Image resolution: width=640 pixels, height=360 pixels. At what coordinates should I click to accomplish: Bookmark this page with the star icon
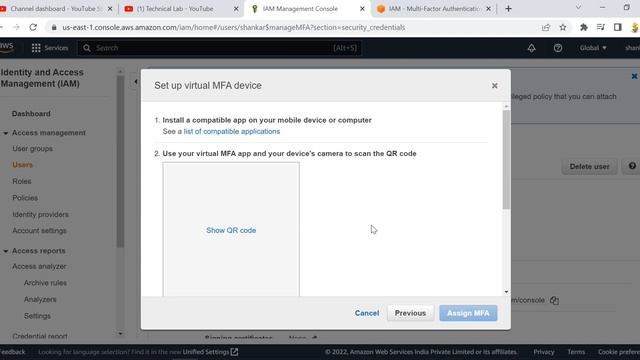pos(563,27)
